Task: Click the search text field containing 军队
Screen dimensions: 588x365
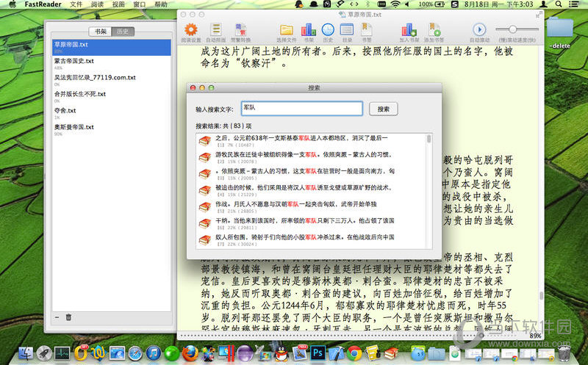Action: (x=302, y=109)
